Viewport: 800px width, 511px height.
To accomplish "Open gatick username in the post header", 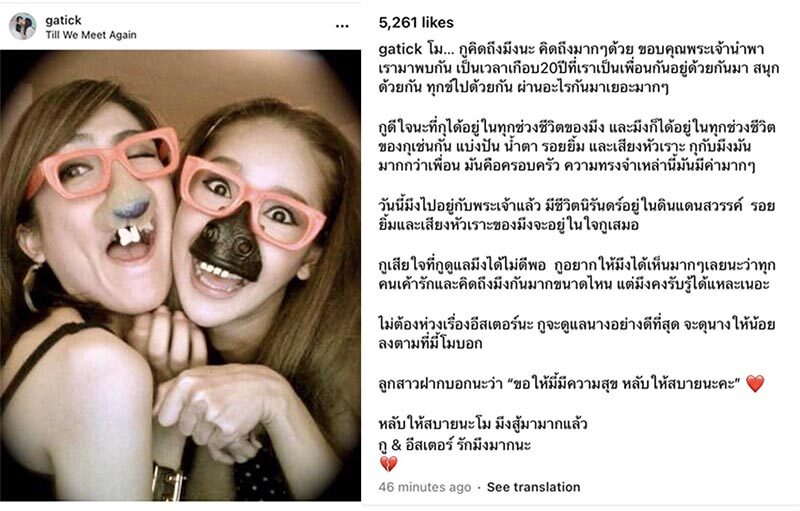I will (x=63, y=20).
